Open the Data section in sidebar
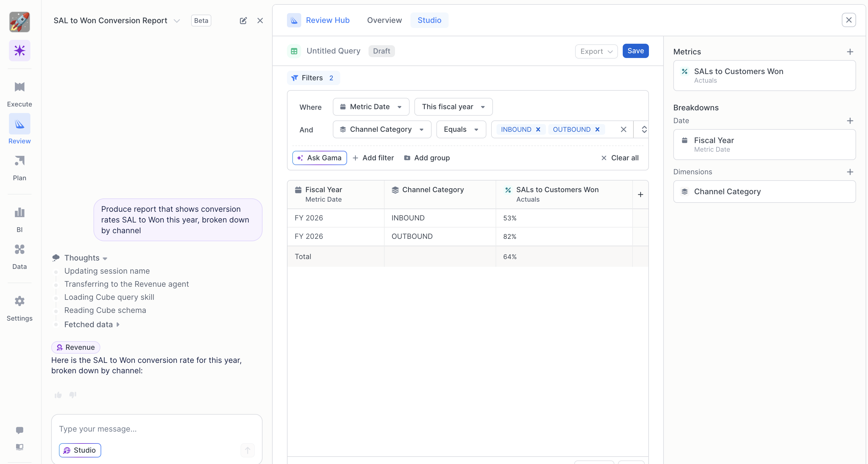 point(20,257)
